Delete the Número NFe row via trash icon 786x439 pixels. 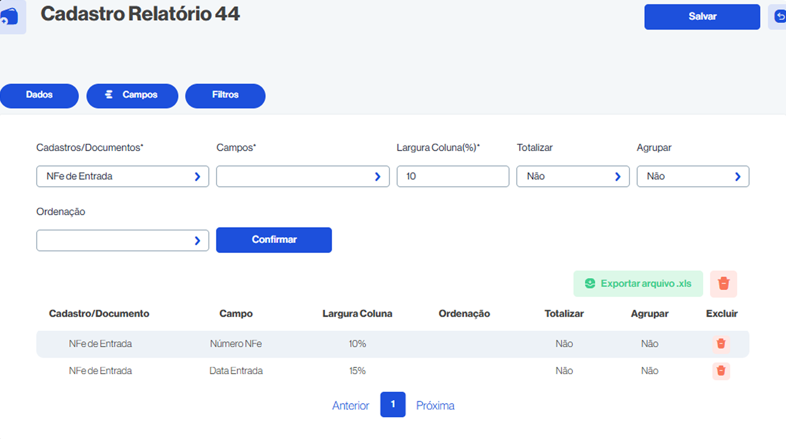coord(720,344)
